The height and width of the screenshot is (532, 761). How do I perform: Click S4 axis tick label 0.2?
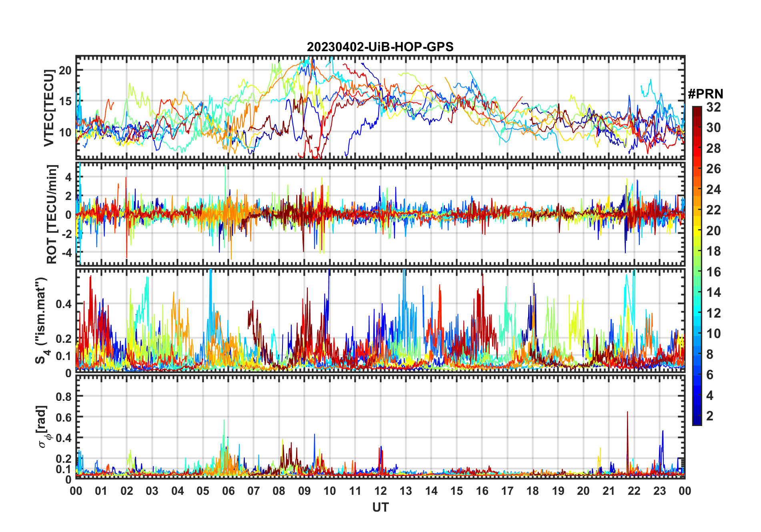[x=64, y=338]
